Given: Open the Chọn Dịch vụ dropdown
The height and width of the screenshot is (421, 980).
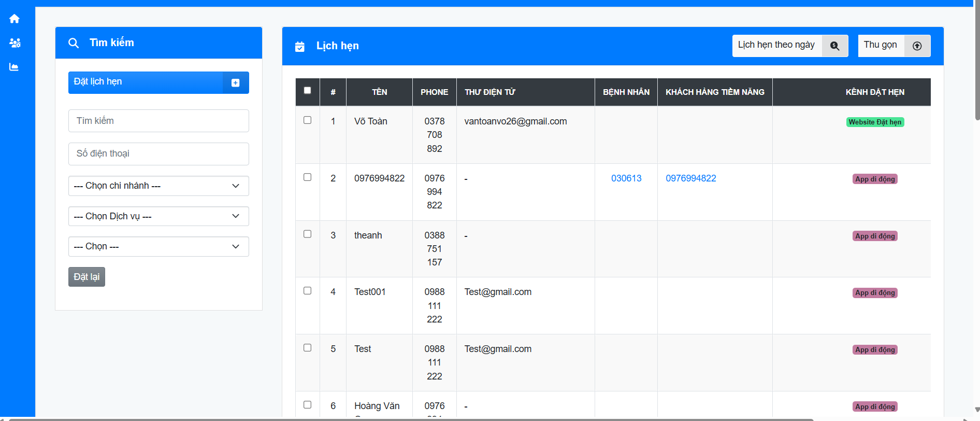Looking at the screenshot, I should (x=158, y=216).
